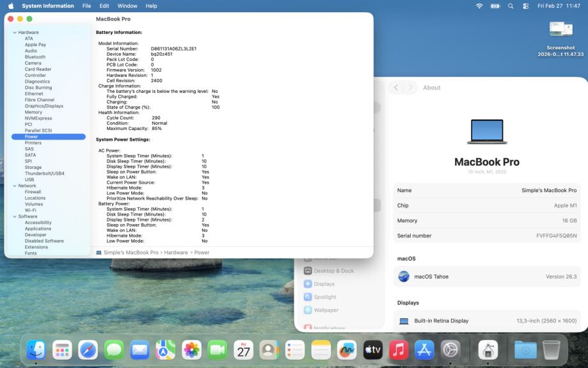588x368 pixels.
Task: Click the System Settings gear in dock
Action: click(450, 349)
